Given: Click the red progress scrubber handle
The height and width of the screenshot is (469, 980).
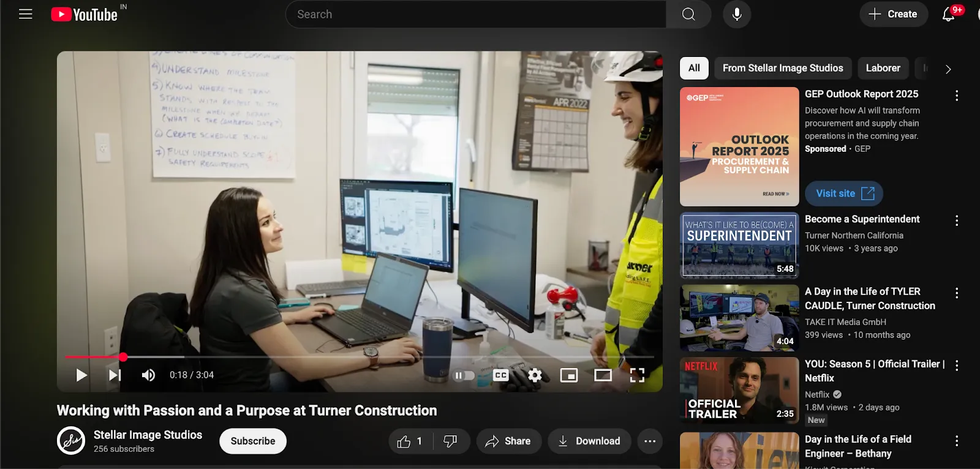Looking at the screenshot, I should [123, 357].
